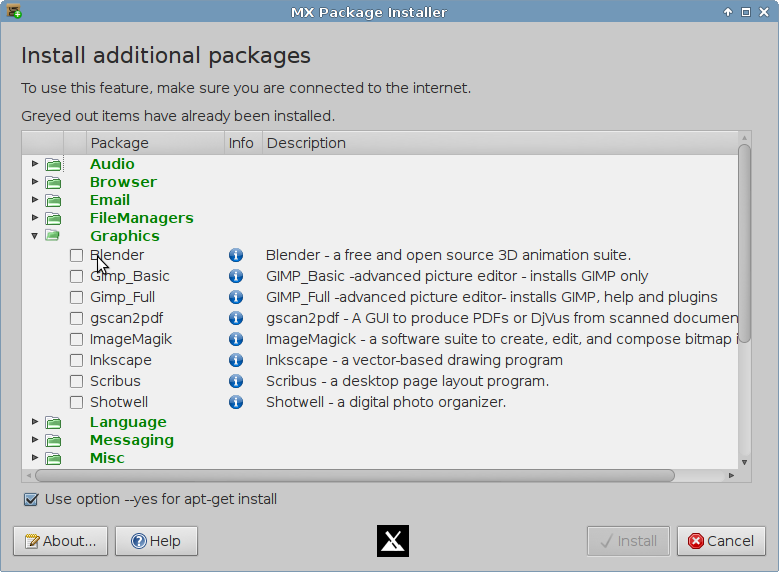779x572 pixels.
Task: Click the Misc folder icon
Action: pos(53,458)
